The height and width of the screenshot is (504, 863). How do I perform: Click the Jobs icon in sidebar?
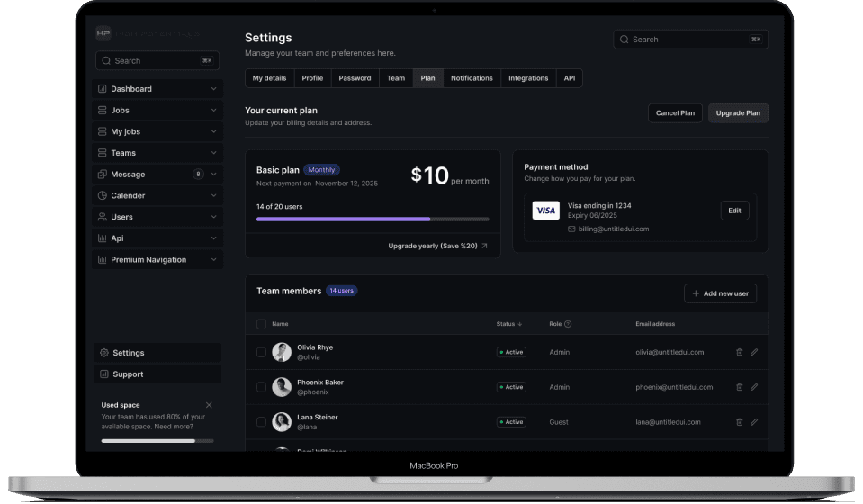[x=102, y=110]
